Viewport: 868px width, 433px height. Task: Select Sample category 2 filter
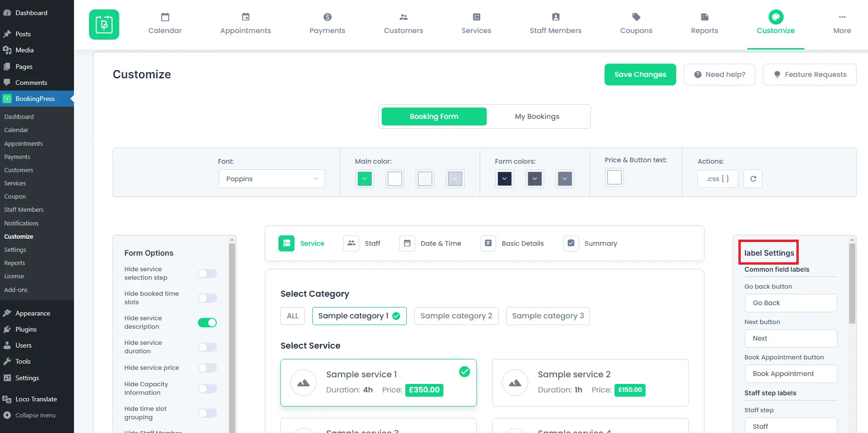[456, 316]
